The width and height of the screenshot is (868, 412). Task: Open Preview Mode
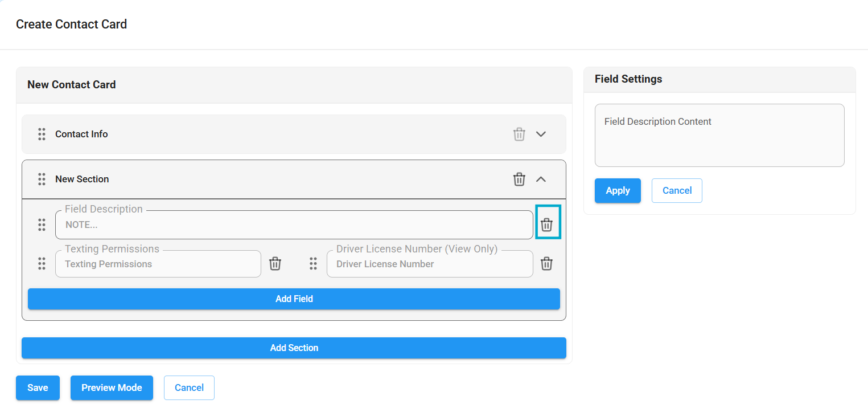coord(112,387)
